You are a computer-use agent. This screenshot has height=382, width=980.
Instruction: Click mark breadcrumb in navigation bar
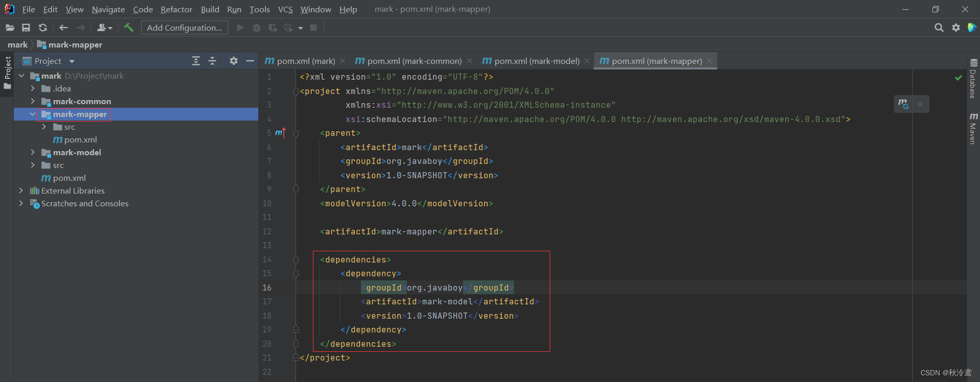coord(17,45)
